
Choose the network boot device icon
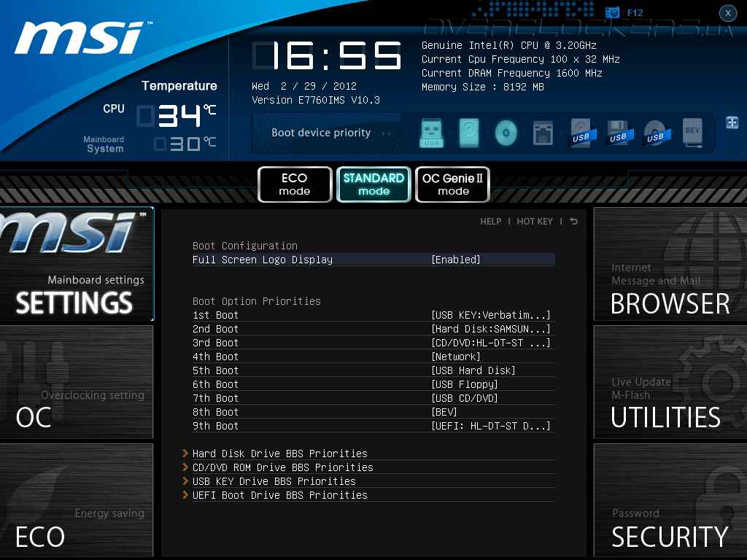coord(543,133)
